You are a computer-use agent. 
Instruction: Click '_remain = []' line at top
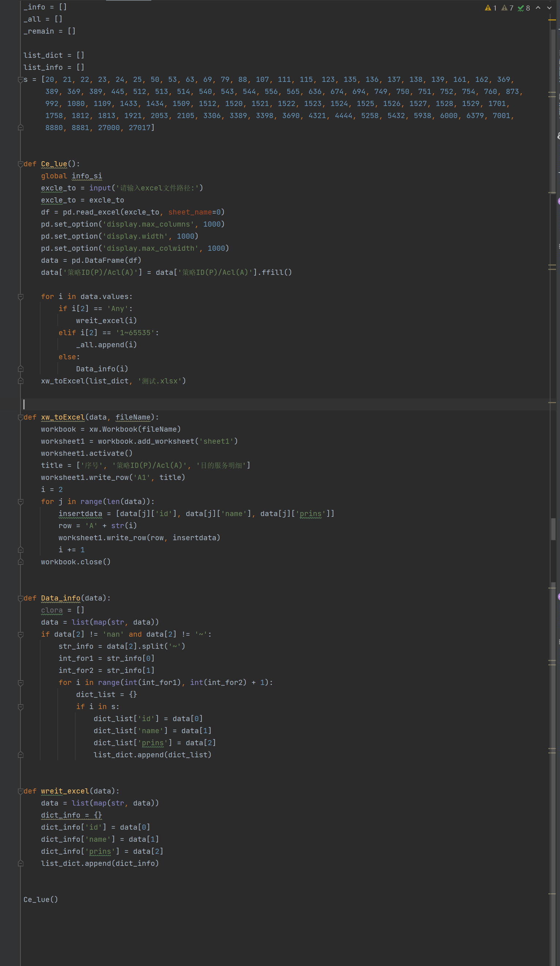click(49, 31)
